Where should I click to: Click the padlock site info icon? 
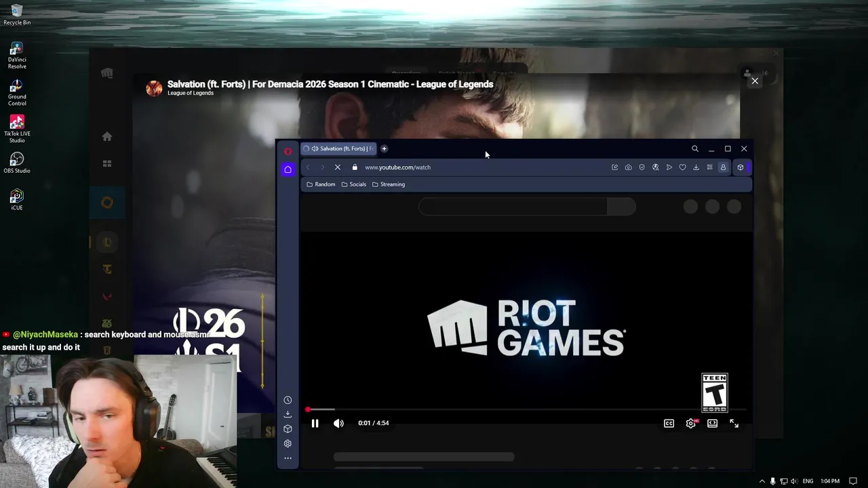[354, 167]
